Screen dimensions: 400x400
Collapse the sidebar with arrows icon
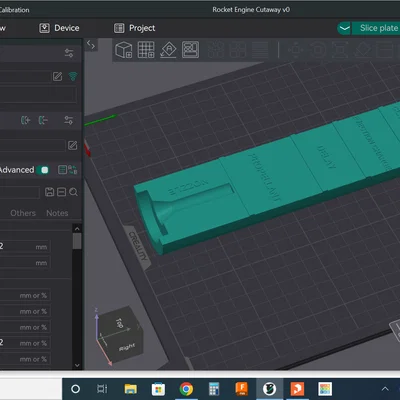click(x=91, y=45)
